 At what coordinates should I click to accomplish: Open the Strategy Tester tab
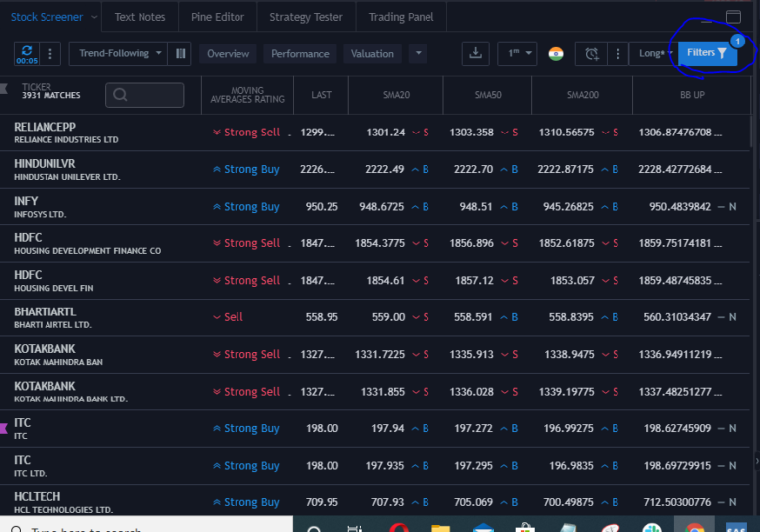tap(307, 17)
